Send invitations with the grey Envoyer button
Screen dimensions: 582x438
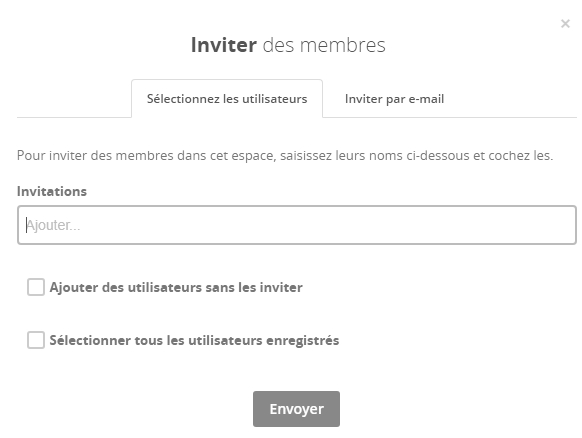[x=296, y=409]
